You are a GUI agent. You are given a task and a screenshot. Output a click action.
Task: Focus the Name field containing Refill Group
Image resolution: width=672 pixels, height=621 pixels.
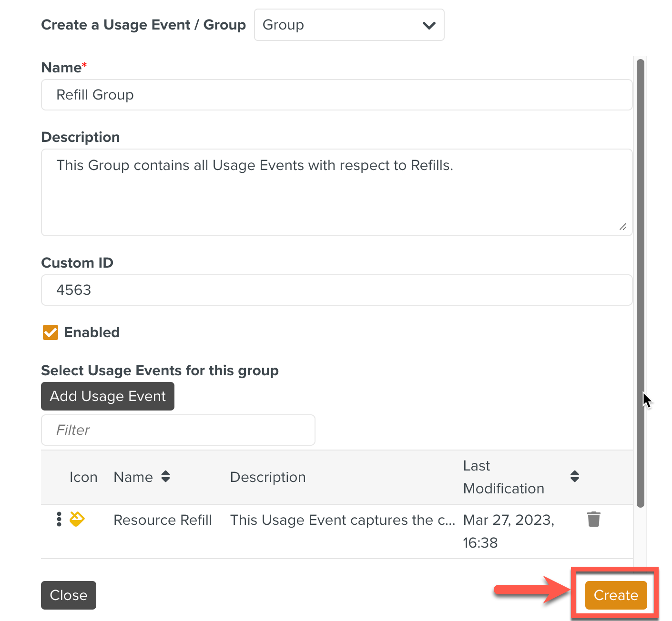click(336, 95)
